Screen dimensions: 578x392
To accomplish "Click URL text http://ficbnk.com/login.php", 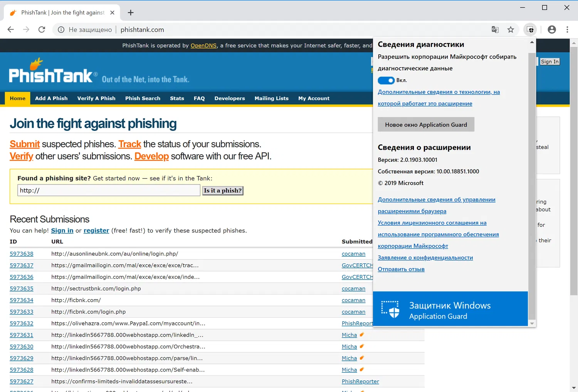I will pyautogui.click(x=88, y=312).
